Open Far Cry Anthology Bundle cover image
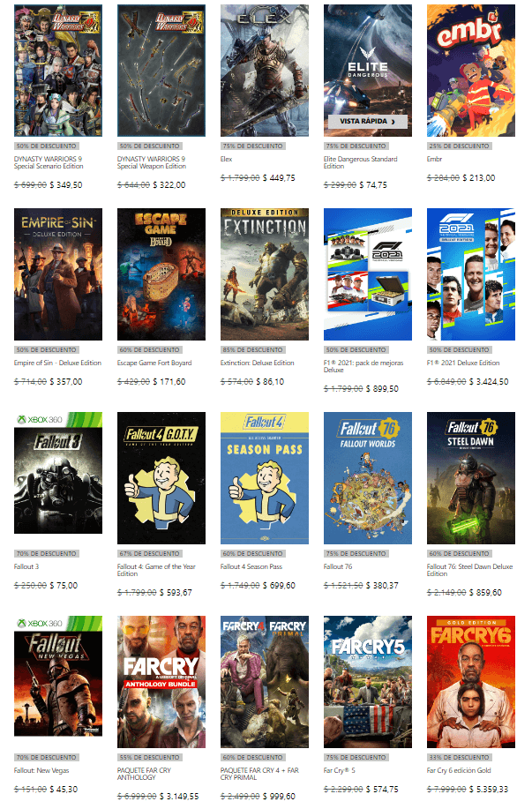Viewport: 532px width, 809px height. 161,682
